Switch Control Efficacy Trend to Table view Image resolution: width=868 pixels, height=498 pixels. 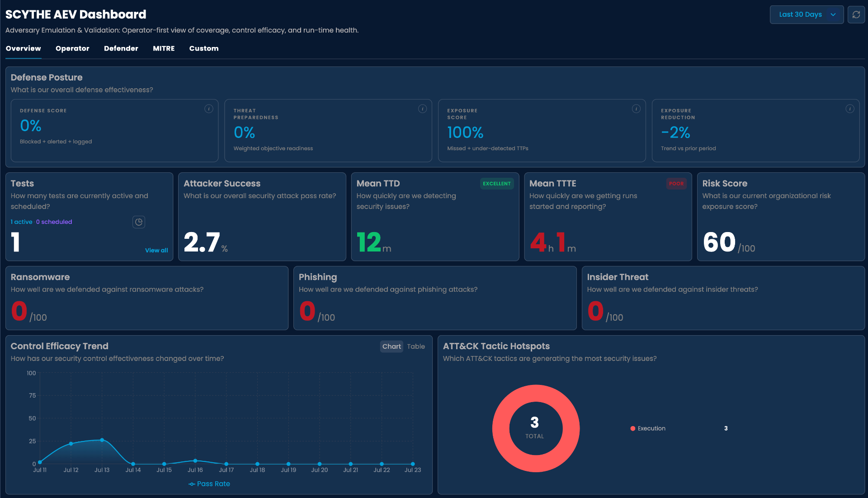tap(416, 346)
